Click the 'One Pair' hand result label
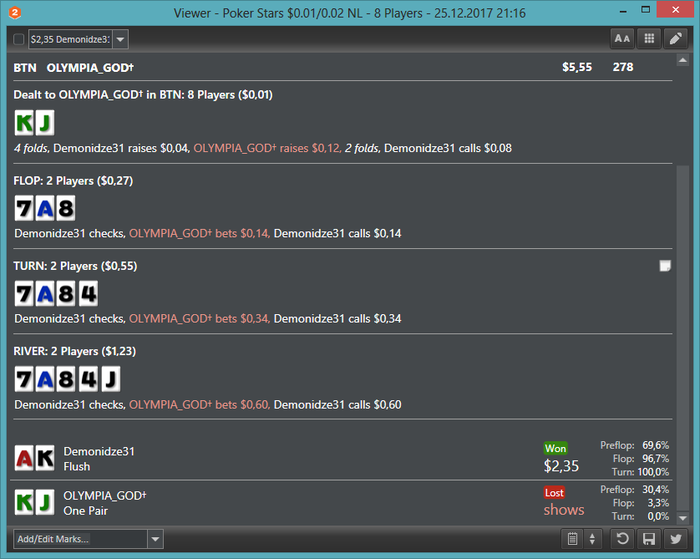Screen dimensions: 700x559 pos(85,511)
